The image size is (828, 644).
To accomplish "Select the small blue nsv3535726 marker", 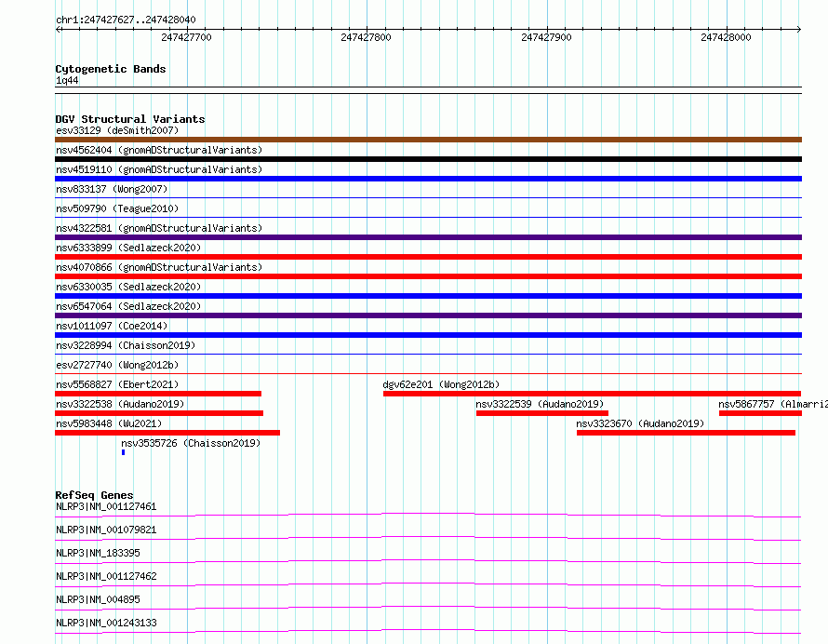I will [x=123, y=452].
